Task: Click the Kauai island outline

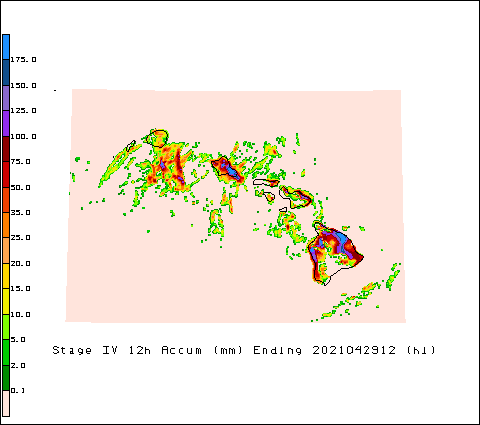Action: point(157,138)
